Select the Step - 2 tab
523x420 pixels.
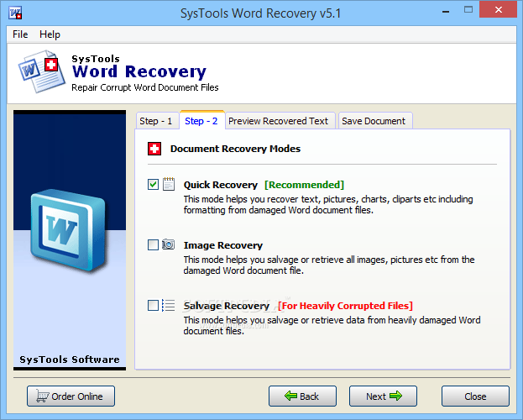point(201,120)
